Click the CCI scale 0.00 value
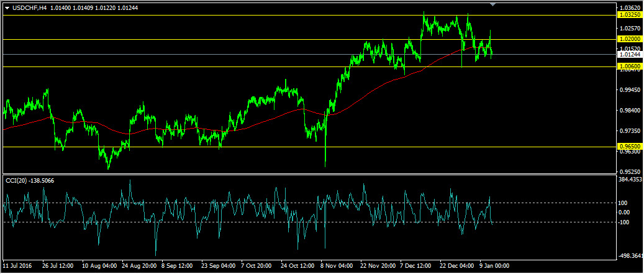The image size is (644, 274). 624,212
